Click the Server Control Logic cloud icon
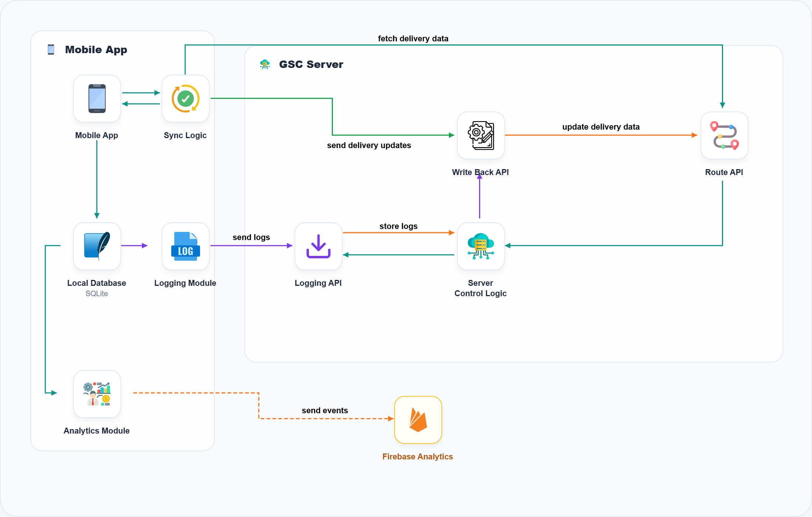 coord(480,246)
